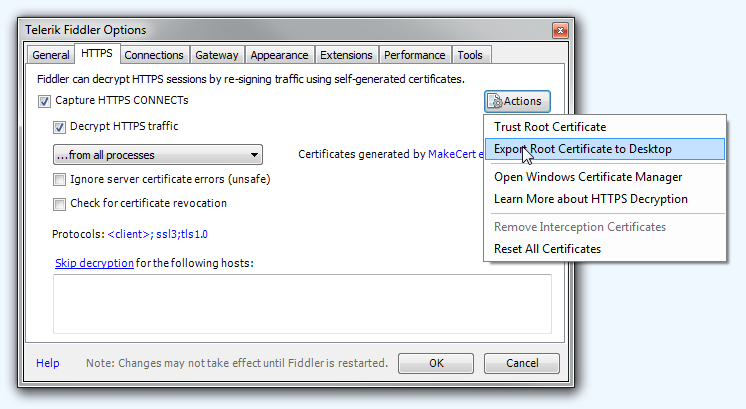Open the Appearance tab
The width and height of the screenshot is (746, 409).
pyautogui.click(x=279, y=55)
